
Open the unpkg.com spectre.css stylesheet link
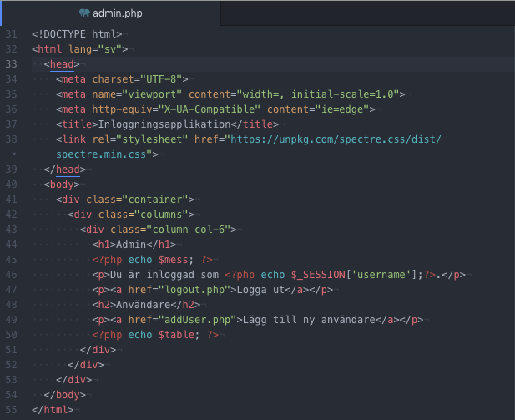tap(336, 139)
